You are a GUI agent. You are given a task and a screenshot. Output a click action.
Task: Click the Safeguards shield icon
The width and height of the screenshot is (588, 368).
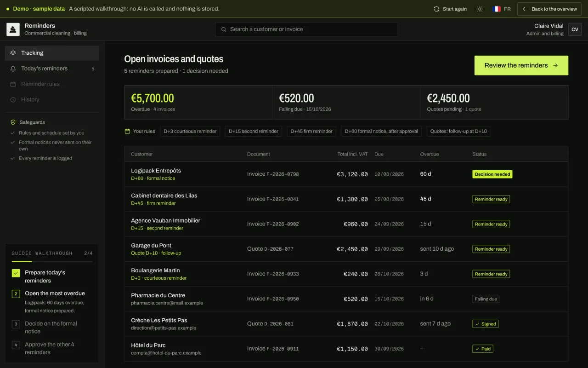(x=13, y=122)
